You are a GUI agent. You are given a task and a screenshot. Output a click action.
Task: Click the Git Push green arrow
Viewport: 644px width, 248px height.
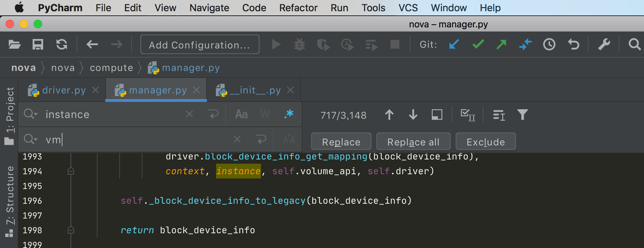click(502, 45)
